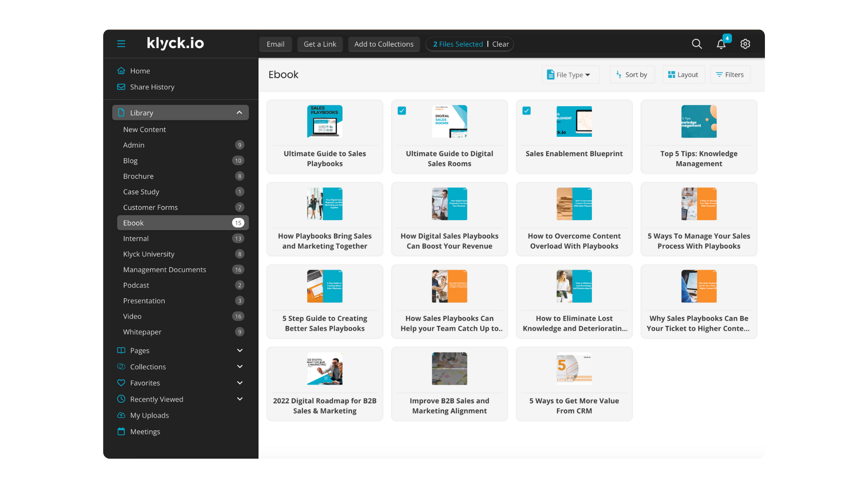Collapse the Library section chevron
Image resolution: width=868 pixels, height=488 pixels.
pyautogui.click(x=239, y=113)
